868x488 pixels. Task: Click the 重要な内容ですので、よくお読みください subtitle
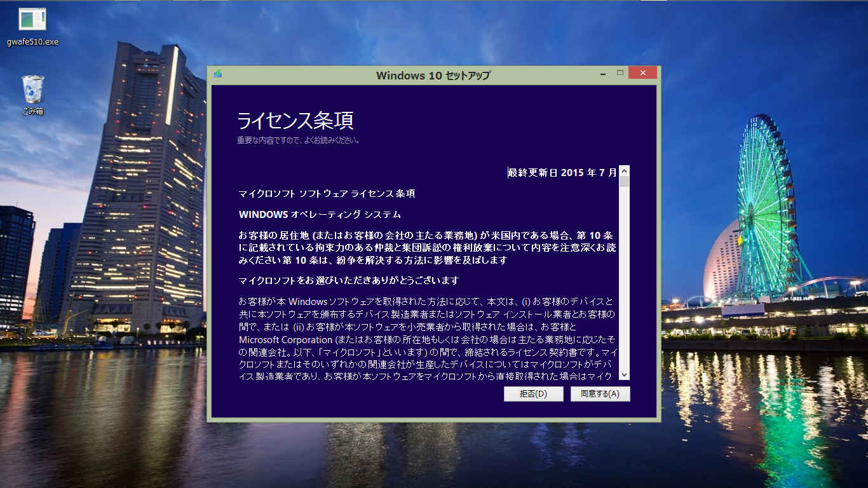(x=299, y=140)
